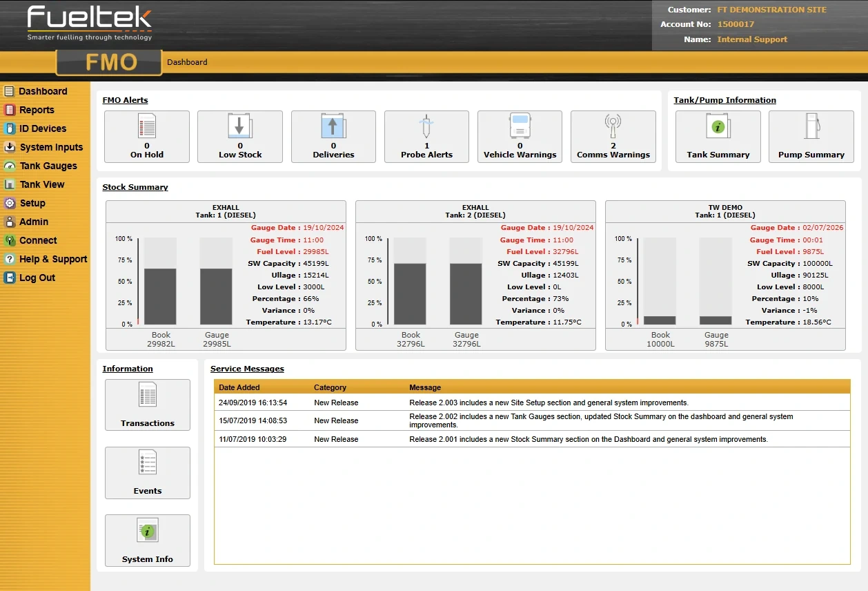Open Connect from the sidebar

[38, 240]
